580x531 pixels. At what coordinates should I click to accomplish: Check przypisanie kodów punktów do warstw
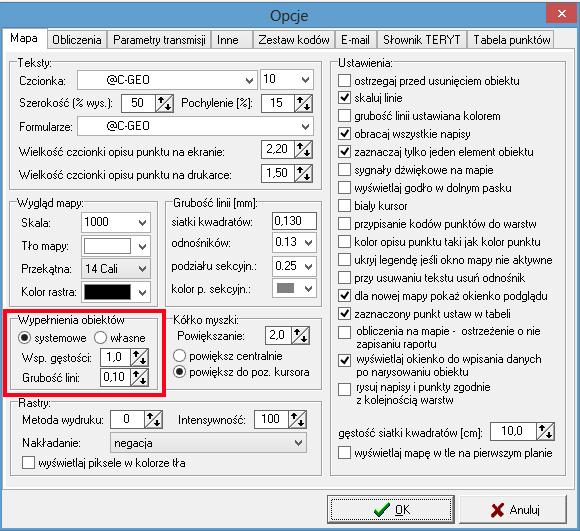(344, 223)
